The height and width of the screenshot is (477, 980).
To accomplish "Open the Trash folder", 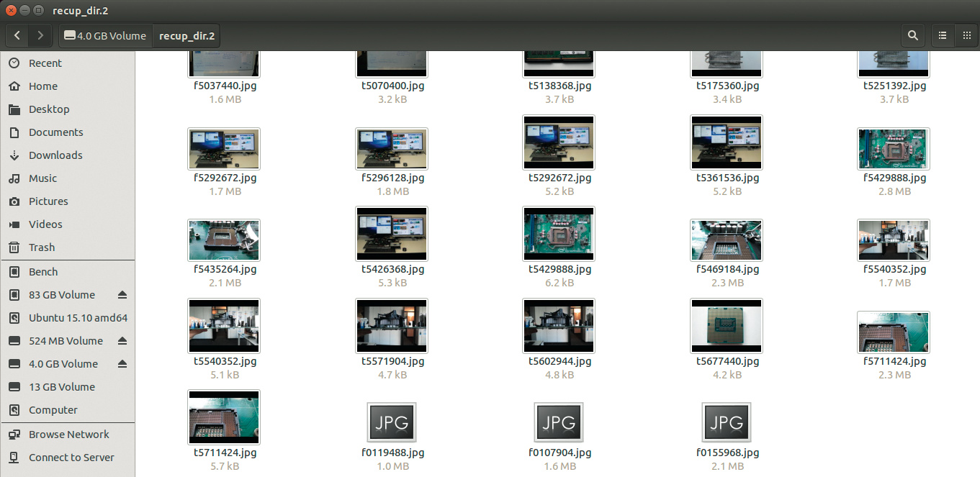I will coord(41,247).
